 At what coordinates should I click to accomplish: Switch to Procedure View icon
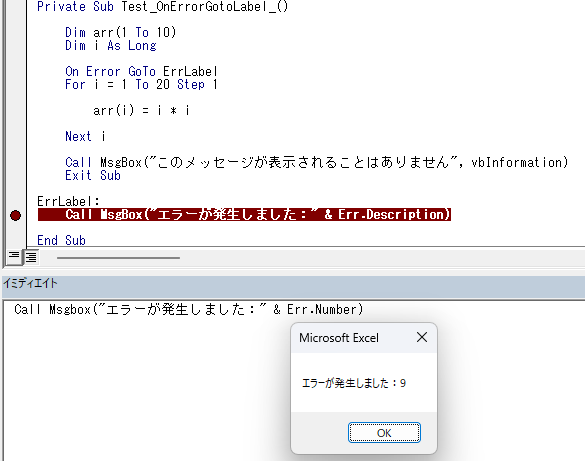(x=14, y=256)
